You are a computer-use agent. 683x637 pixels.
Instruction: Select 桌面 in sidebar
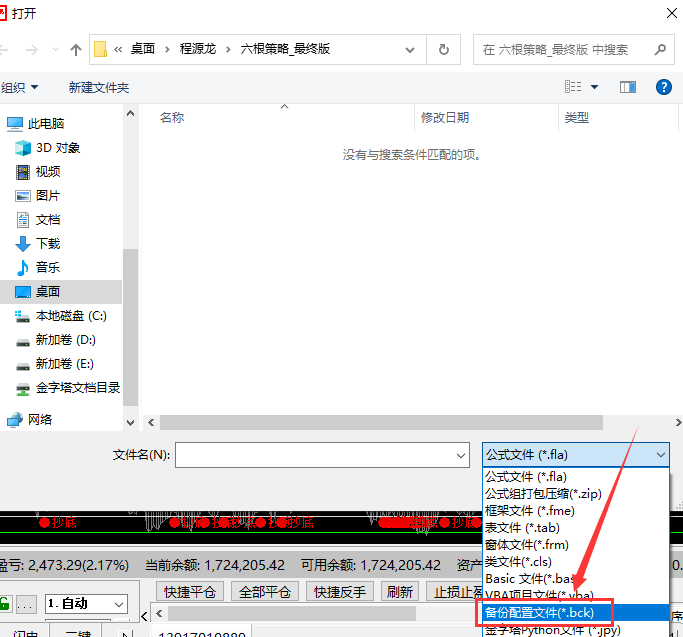(x=61, y=291)
